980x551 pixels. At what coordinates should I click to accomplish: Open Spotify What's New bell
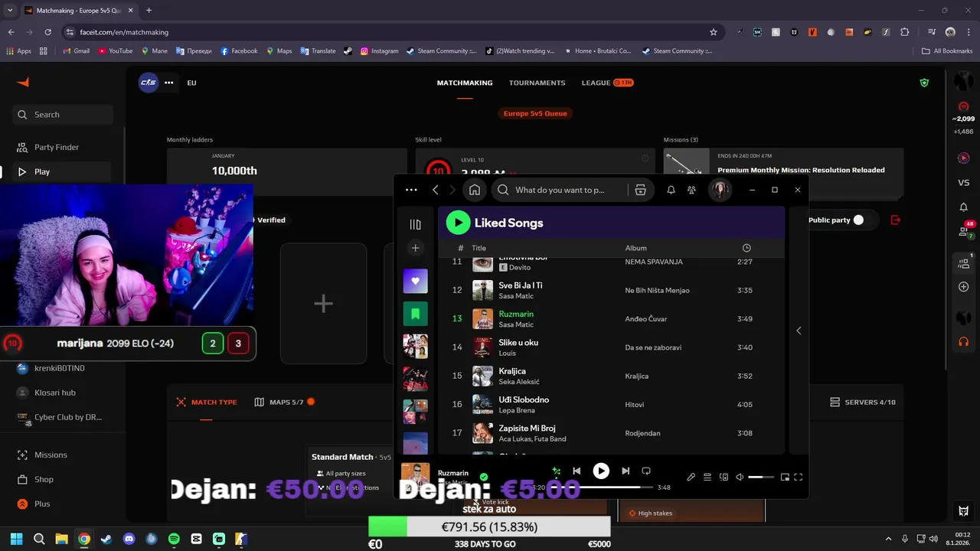[x=671, y=190]
